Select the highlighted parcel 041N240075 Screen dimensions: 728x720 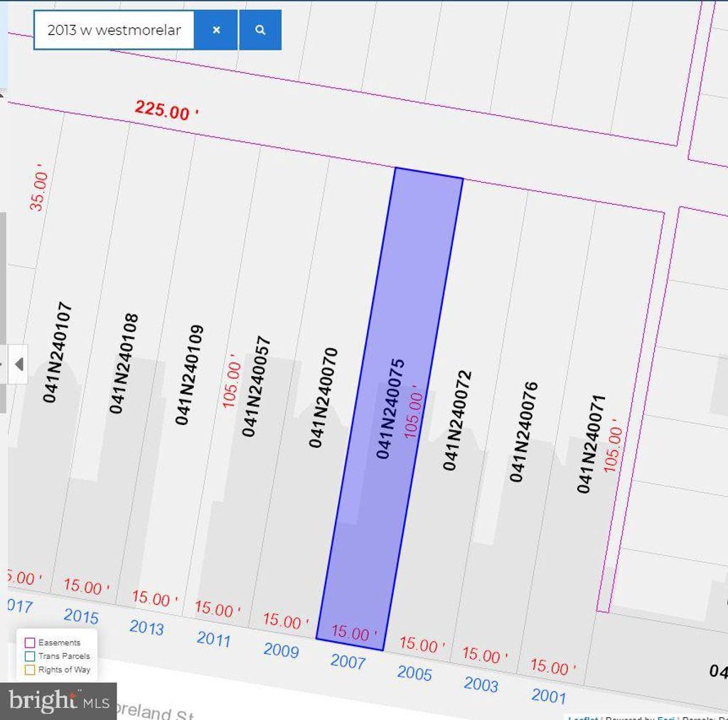(x=390, y=408)
